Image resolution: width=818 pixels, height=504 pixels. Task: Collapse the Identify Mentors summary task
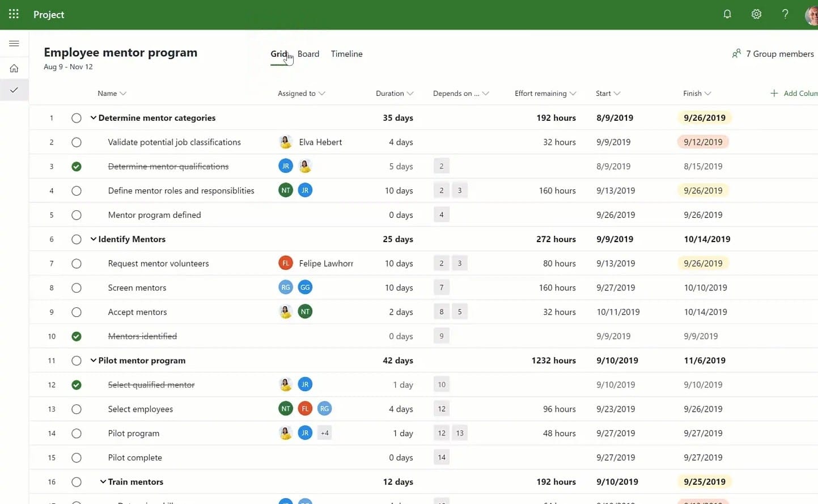tap(94, 239)
